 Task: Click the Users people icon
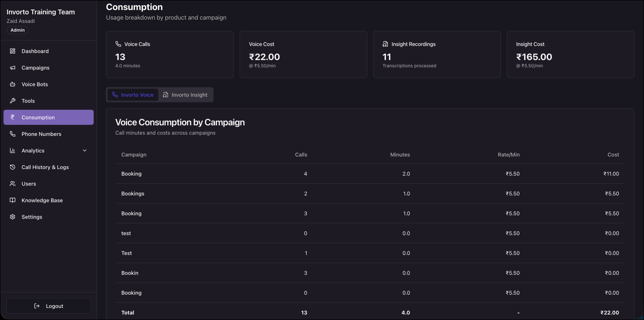[x=13, y=184]
